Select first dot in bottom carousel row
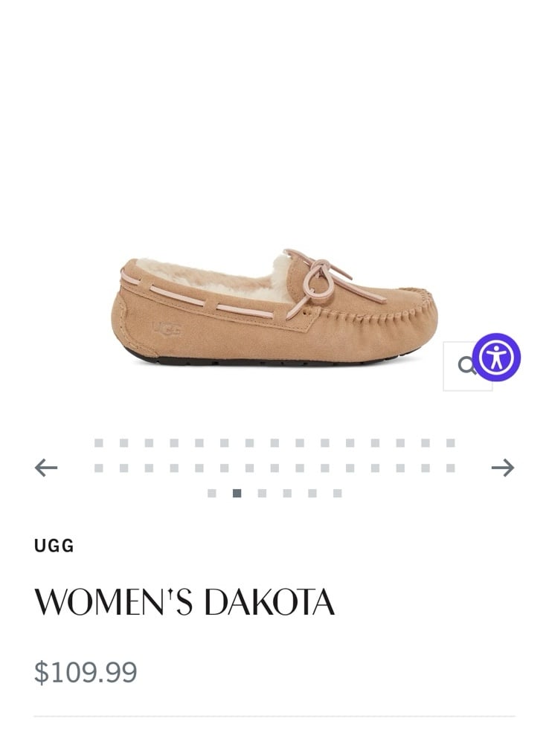This screenshot has height=756, width=549. [212, 494]
